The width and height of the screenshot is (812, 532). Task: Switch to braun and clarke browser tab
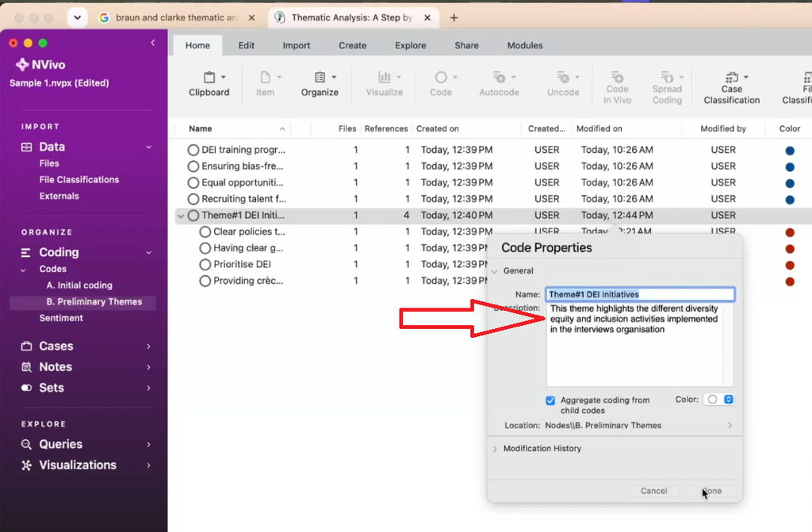click(x=176, y=17)
